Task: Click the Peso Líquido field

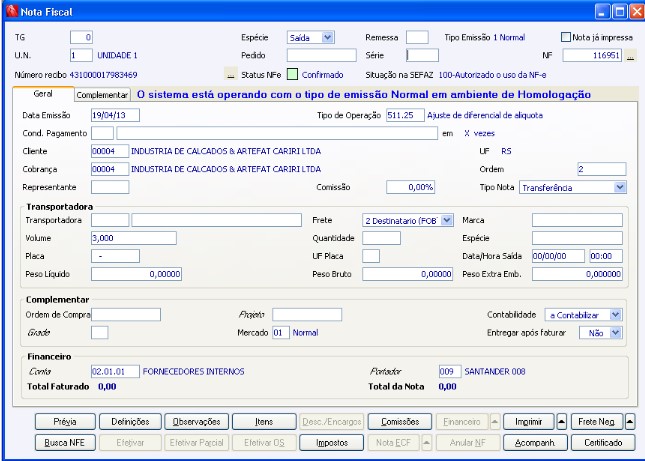Action: [136, 274]
